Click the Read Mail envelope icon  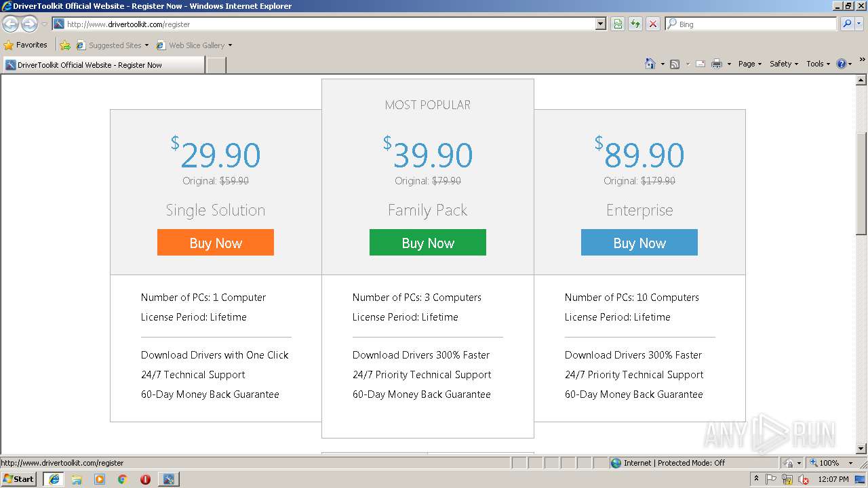coord(701,64)
